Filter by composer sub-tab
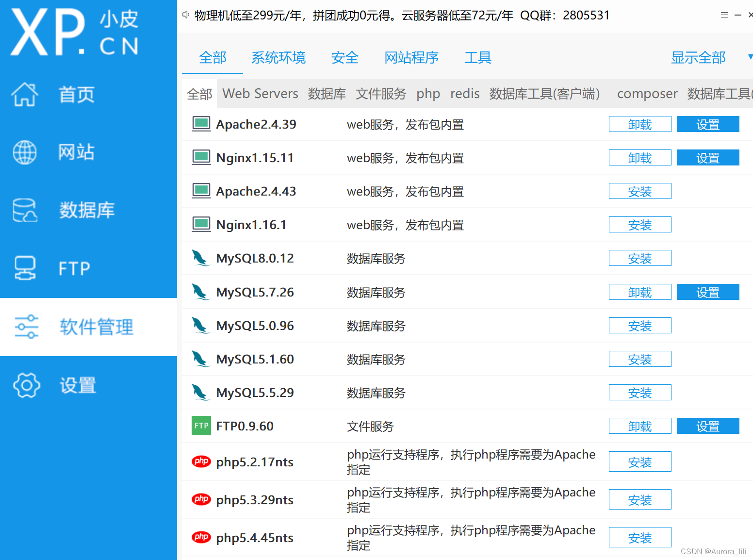The height and width of the screenshot is (560, 753). pyautogui.click(x=647, y=93)
